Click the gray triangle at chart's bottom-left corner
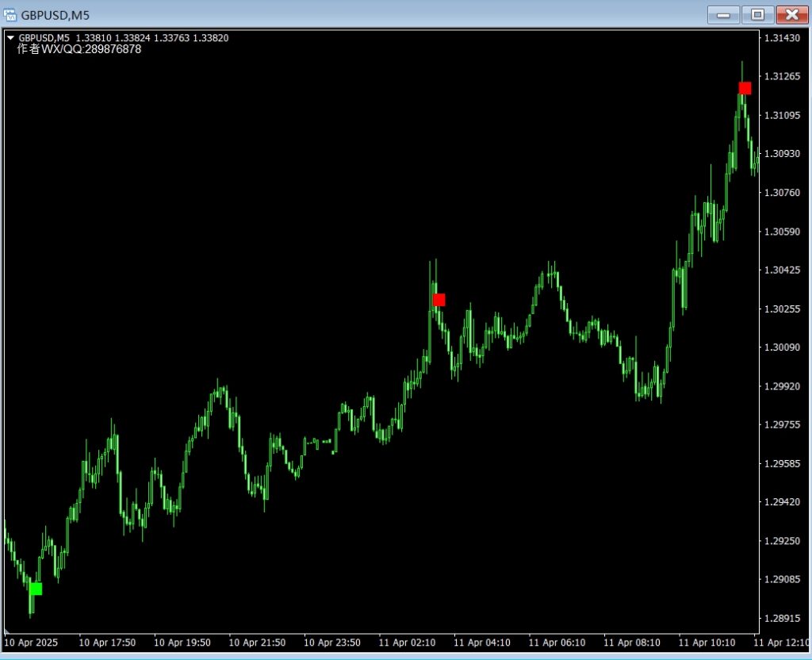The height and width of the screenshot is (660, 812). (7, 631)
